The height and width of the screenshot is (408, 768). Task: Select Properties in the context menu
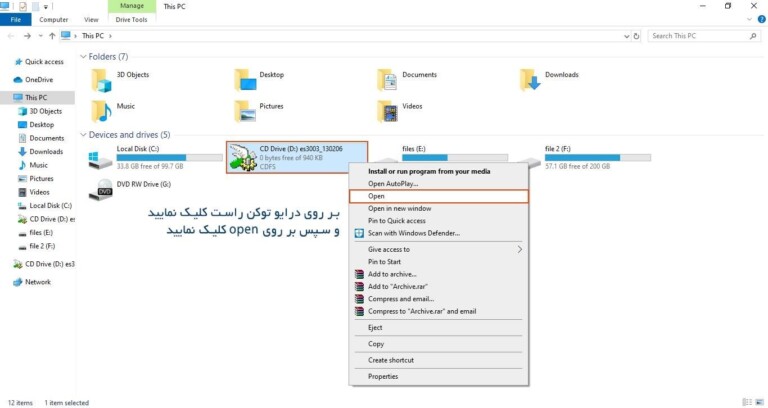pyautogui.click(x=383, y=376)
